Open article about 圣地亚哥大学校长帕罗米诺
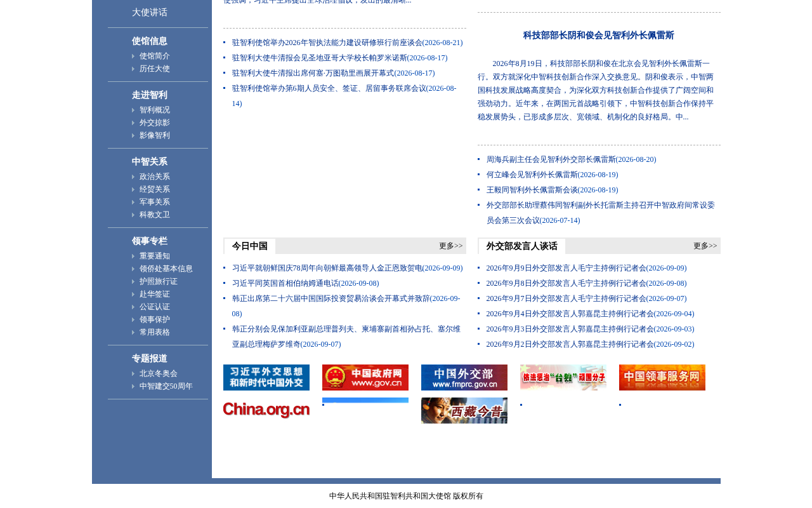 click(340, 58)
